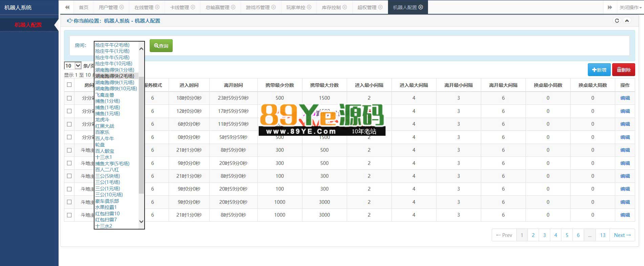Click the refresh icon in panel header

click(x=617, y=21)
